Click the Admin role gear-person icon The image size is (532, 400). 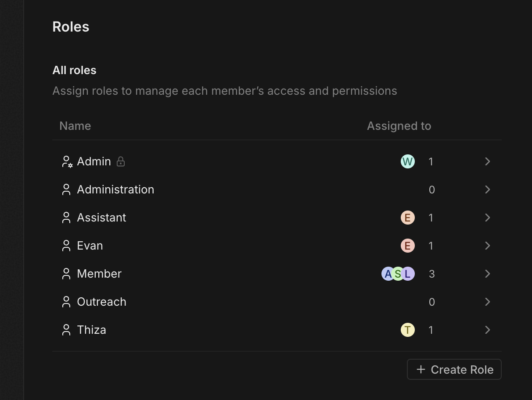(67, 162)
